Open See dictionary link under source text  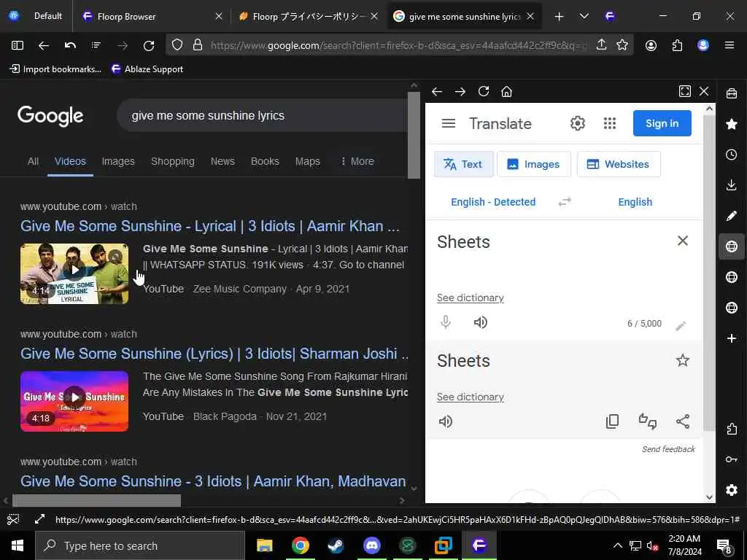(x=471, y=298)
